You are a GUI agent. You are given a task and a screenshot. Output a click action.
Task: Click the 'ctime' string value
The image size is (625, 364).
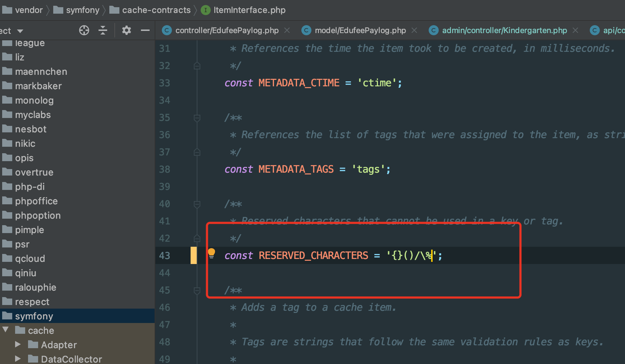coord(377,83)
